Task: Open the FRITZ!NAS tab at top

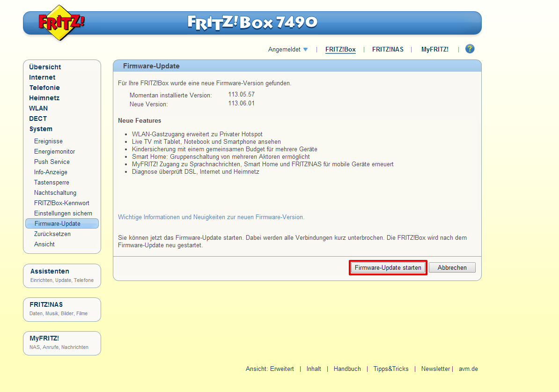Action: (x=388, y=49)
